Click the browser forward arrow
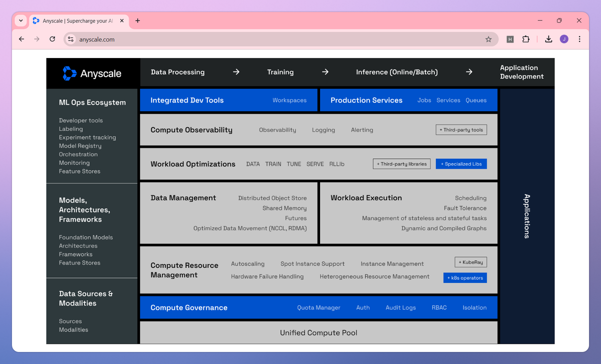The height and width of the screenshot is (364, 601). (37, 39)
